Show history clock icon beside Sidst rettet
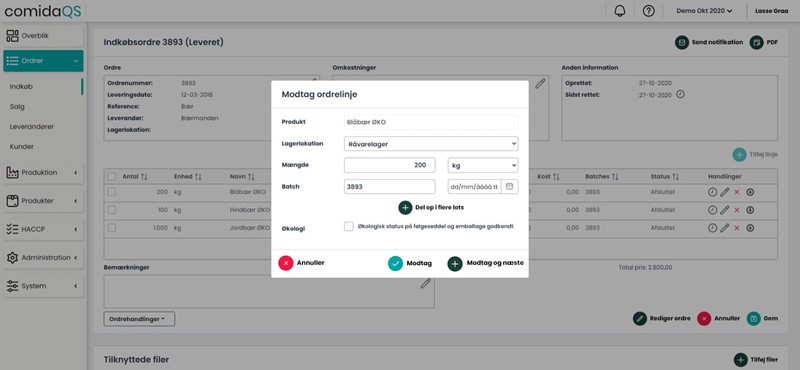The image size is (800, 370). tap(680, 94)
